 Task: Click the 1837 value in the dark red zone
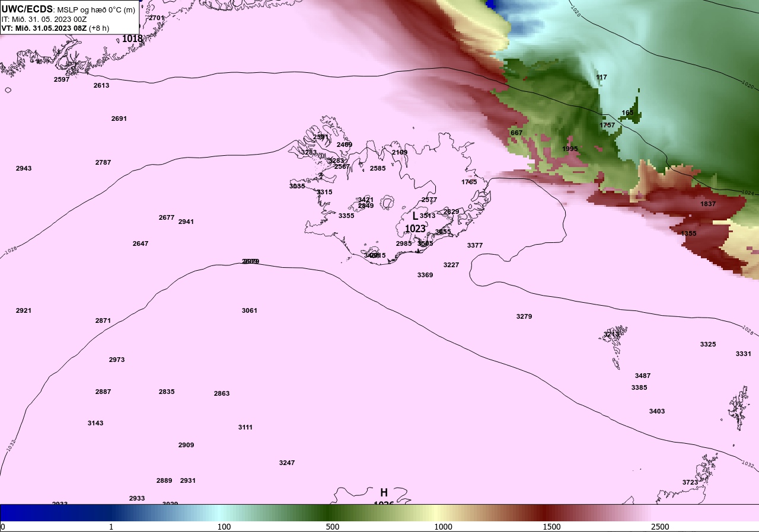click(708, 204)
